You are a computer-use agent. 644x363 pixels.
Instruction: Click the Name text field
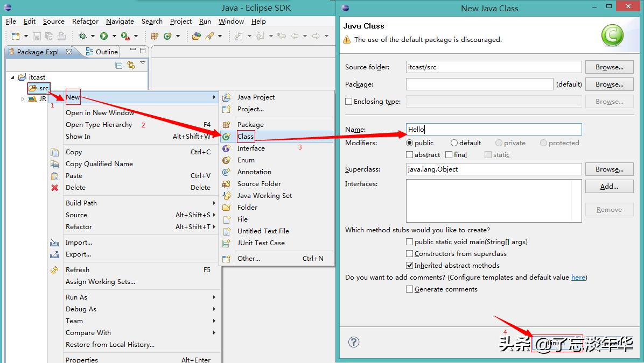(493, 130)
